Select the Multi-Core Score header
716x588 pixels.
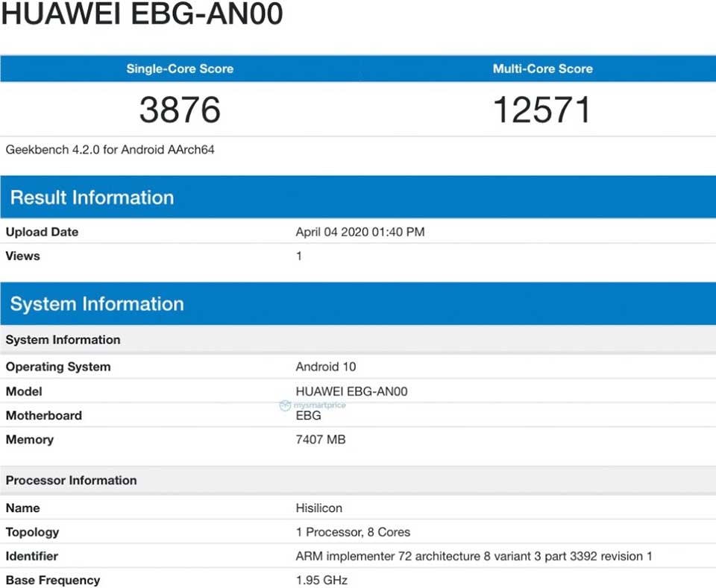[x=542, y=69]
